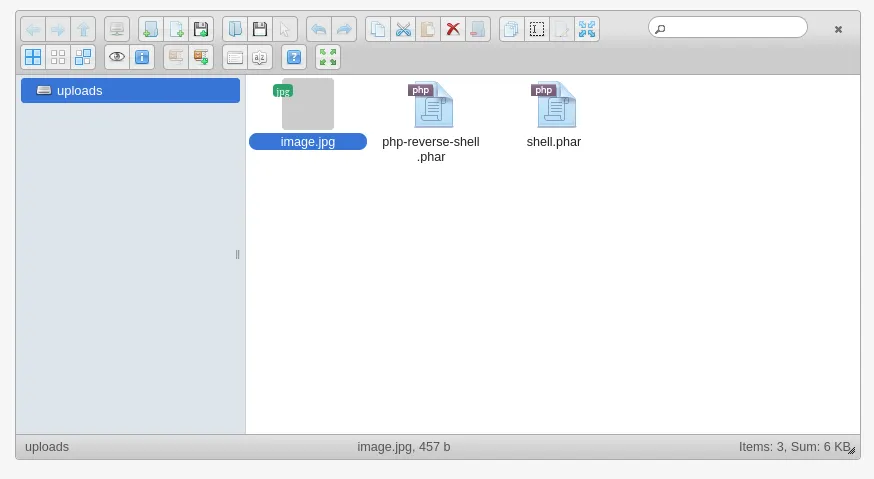Open the Upload files dialog

[201, 29]
